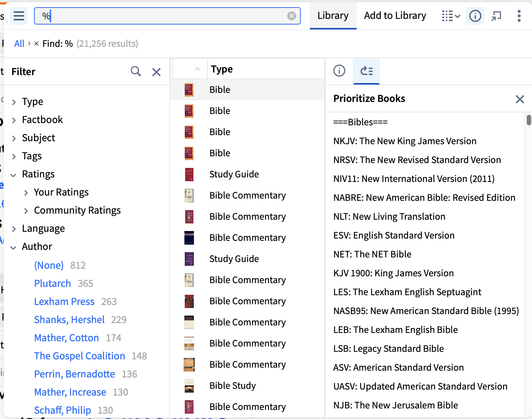
Task: Select the Bible Study row in list
Action: 247,386
